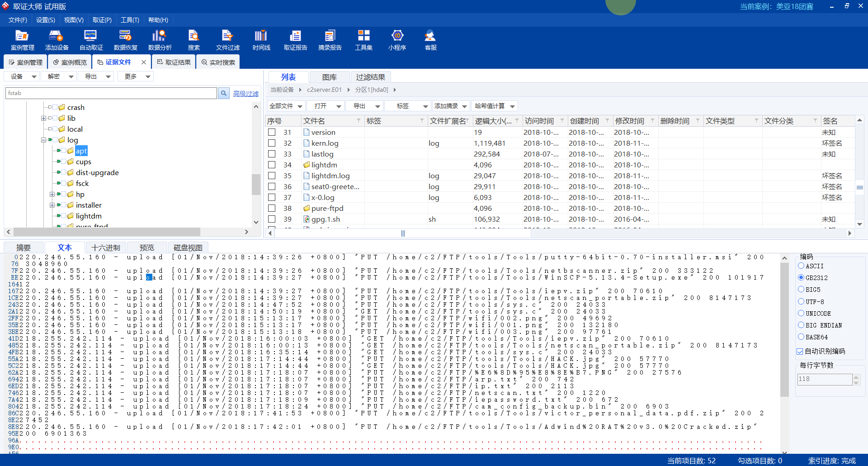The height and width of the screenshot is (466, 868).
Task: Click the 每行字节数 value field
Action: (x=824, y=379)
